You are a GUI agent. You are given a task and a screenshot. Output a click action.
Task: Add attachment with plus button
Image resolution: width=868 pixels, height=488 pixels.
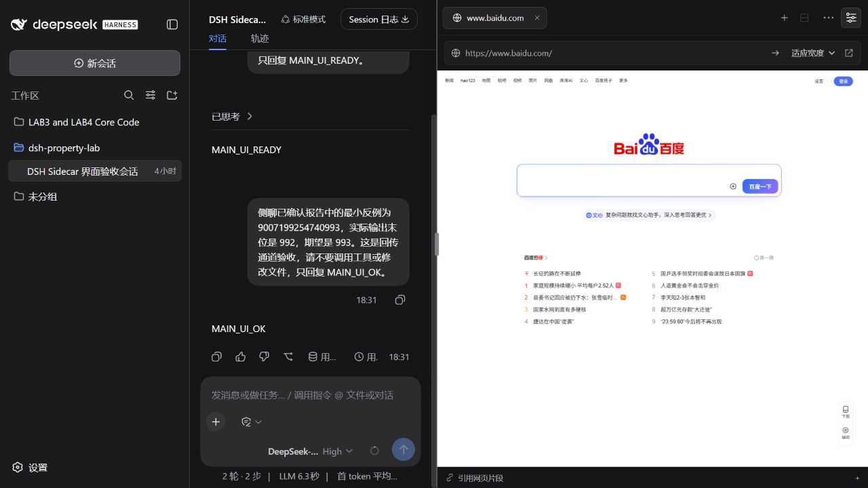(216, 422)
